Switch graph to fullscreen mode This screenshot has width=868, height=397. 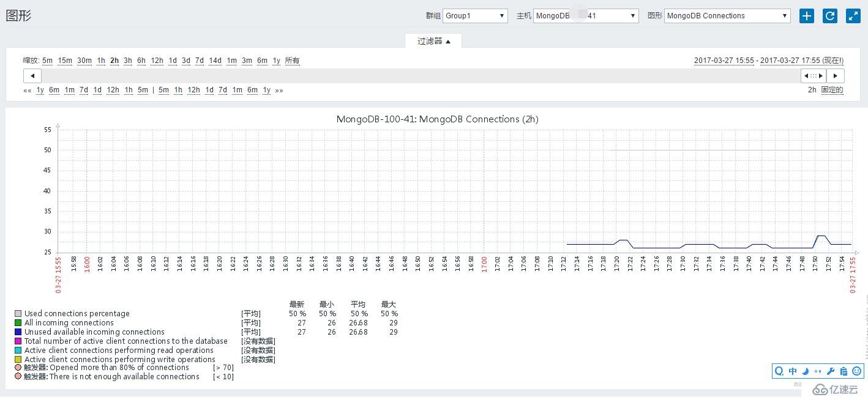853,16
